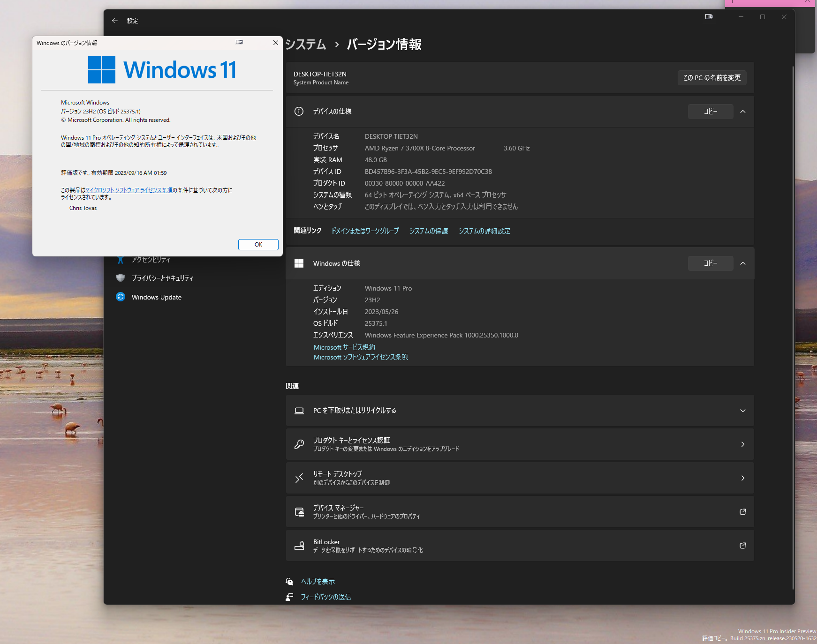Image resolution: width=817 pixels, height=644 pixels.
Task: Open external link icon for BitLocker
Action: point(743,546)
